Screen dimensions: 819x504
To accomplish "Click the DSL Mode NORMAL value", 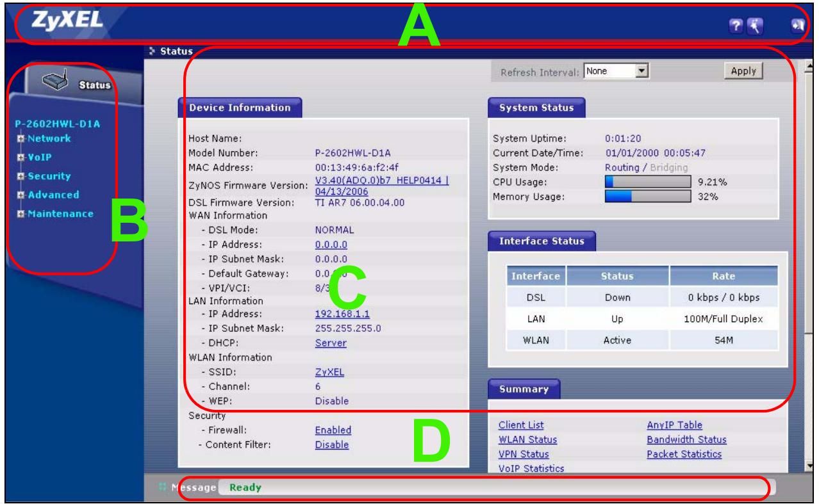I will pyautogui.click(x=335, y=230).
